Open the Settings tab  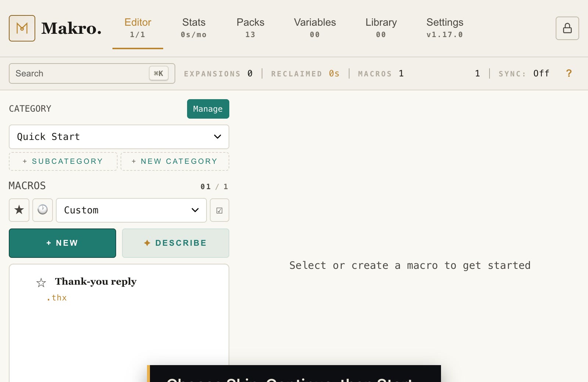(445, 28)
